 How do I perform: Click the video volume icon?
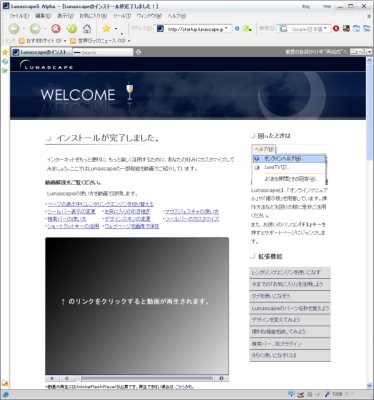[x=221, y=378]
